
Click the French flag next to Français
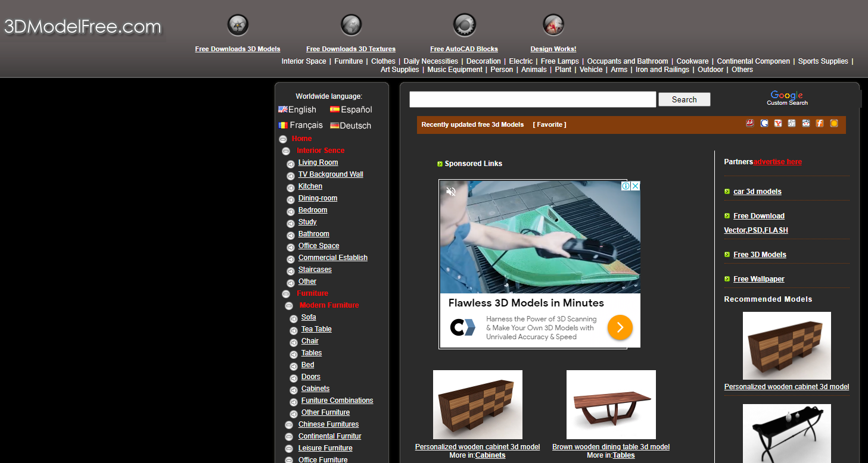click(x=283, y=126)
